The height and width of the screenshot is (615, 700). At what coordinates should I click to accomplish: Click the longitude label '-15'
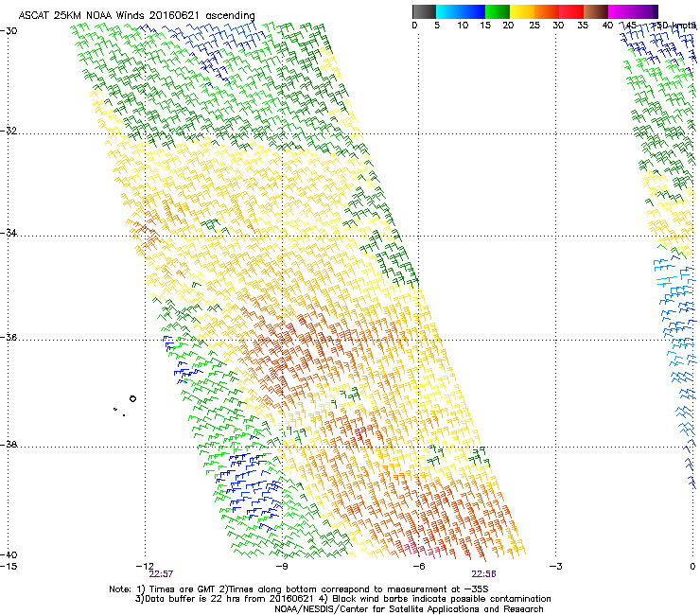(9, 567)
